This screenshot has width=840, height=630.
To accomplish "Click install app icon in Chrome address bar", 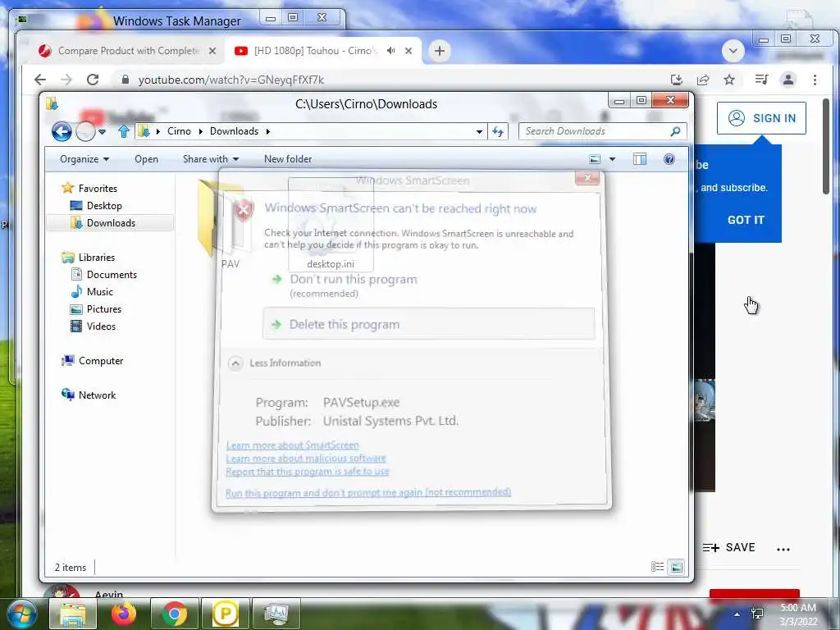I will tap(677, 80).
